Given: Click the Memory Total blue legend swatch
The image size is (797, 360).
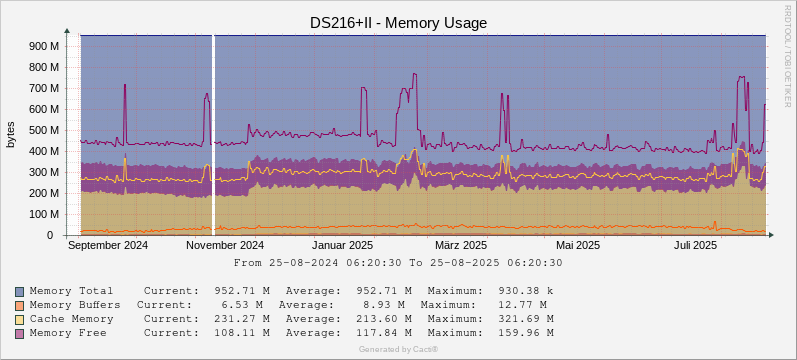Looking at the screenshot, I should point(20,292).
